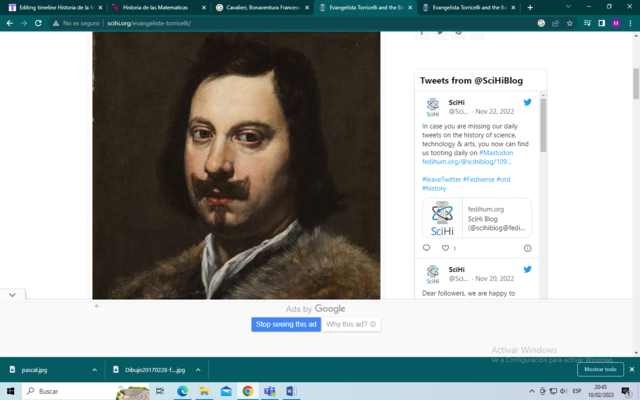Screen dimensions: 640x400
Task: Select the rightmost Evangelista Torricelli tab
Action: [x=469, y=7]
